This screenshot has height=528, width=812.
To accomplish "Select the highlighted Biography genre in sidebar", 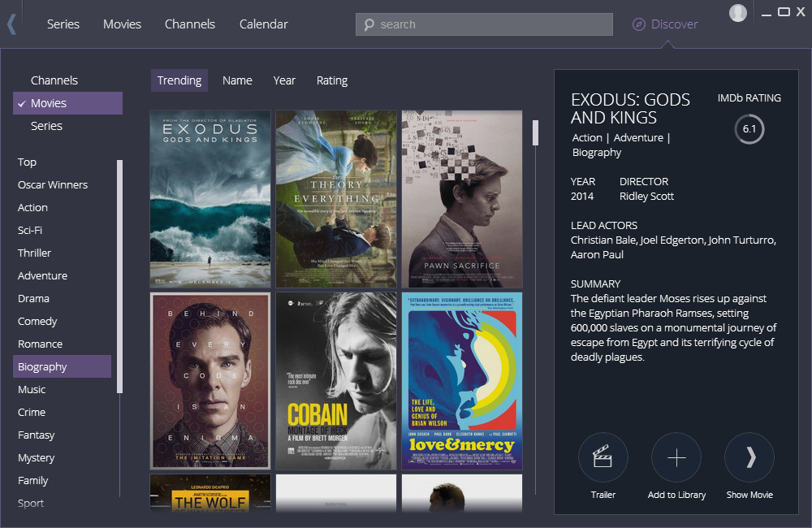I will [63, 366].
